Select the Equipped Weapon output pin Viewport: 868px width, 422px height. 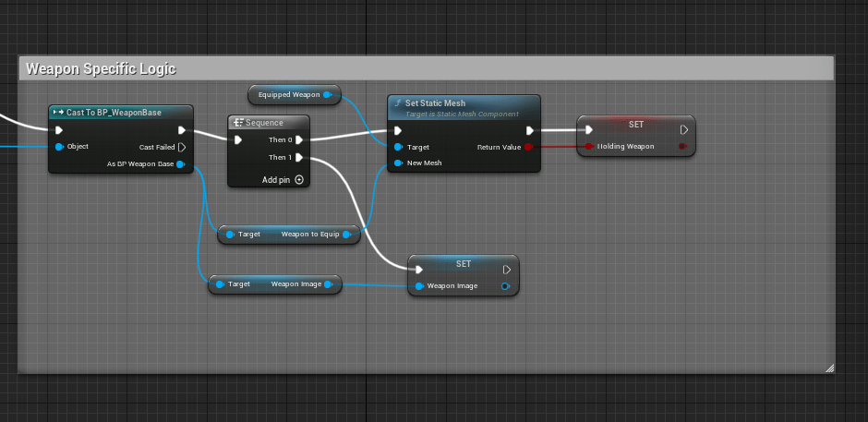pyautogui.click(x=328, y=94)
